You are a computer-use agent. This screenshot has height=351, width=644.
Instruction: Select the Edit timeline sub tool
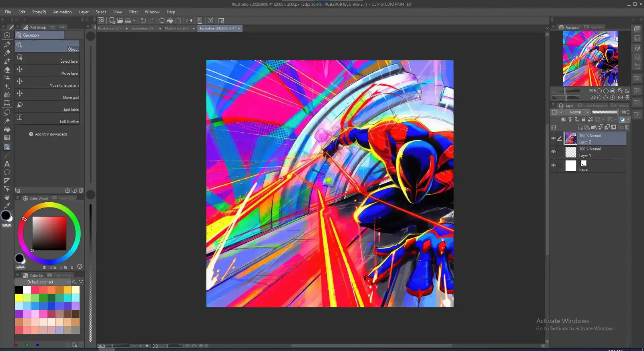[x=47, y=119]
